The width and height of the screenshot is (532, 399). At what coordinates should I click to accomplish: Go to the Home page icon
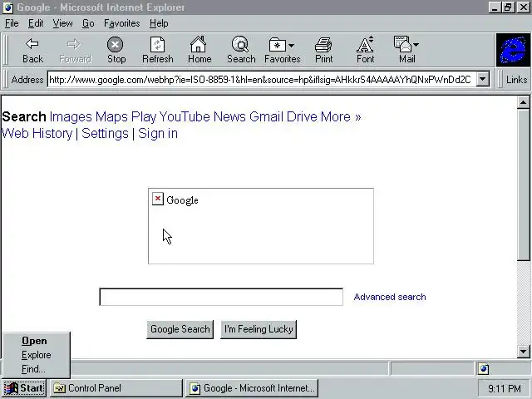(x=199, y=50)
